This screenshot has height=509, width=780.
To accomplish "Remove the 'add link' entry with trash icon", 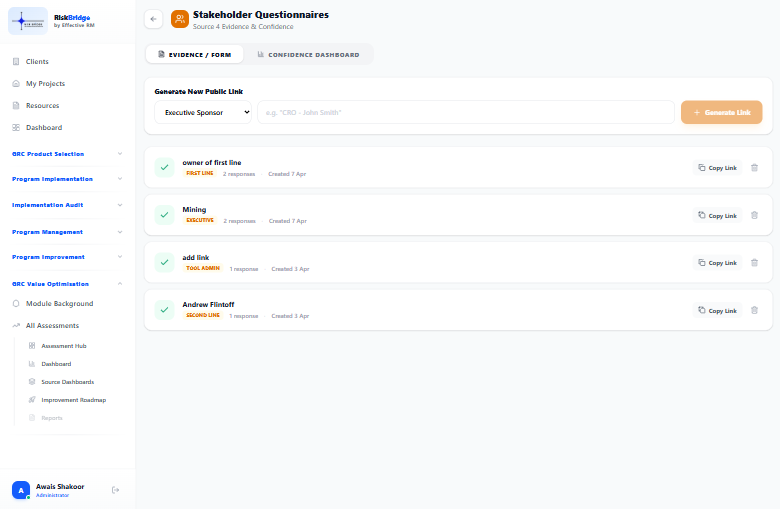I will 754,263.
